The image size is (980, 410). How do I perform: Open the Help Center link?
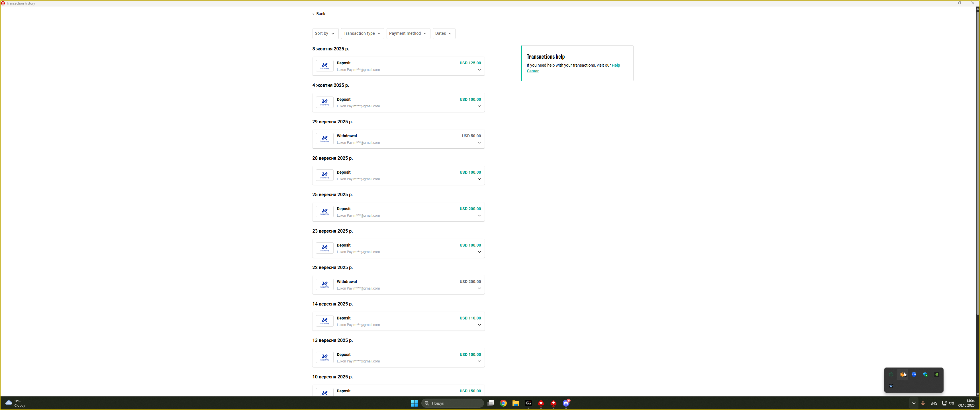(616, 65)
